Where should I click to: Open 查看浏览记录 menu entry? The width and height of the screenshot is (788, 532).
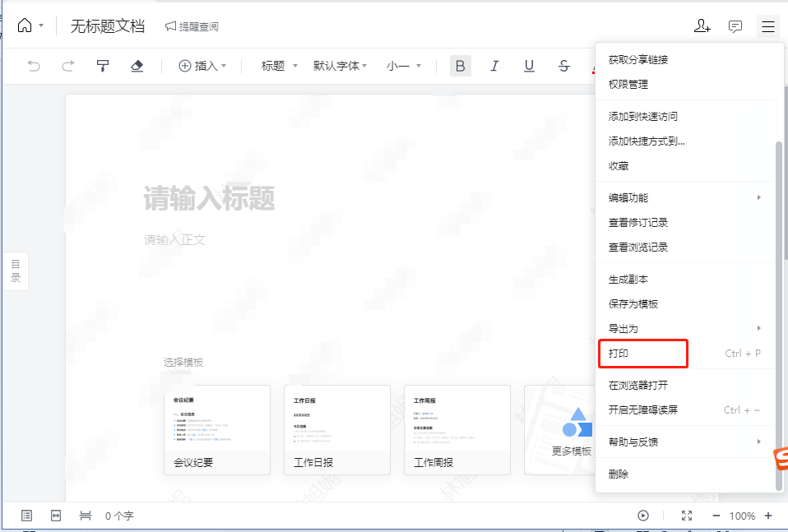point(685,247)
